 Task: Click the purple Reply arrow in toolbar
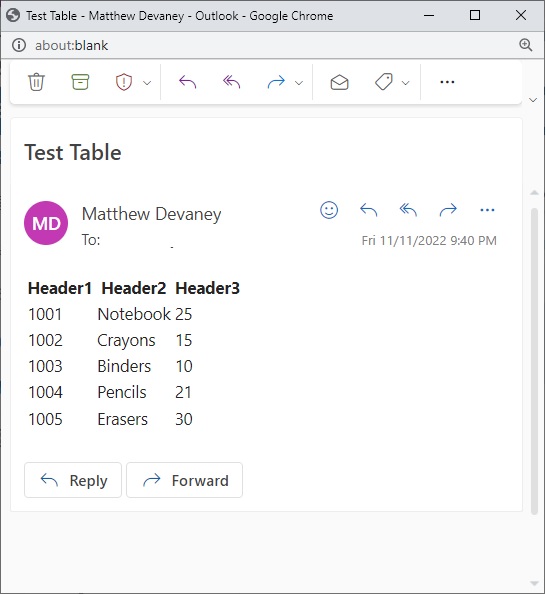click(188, 82)
